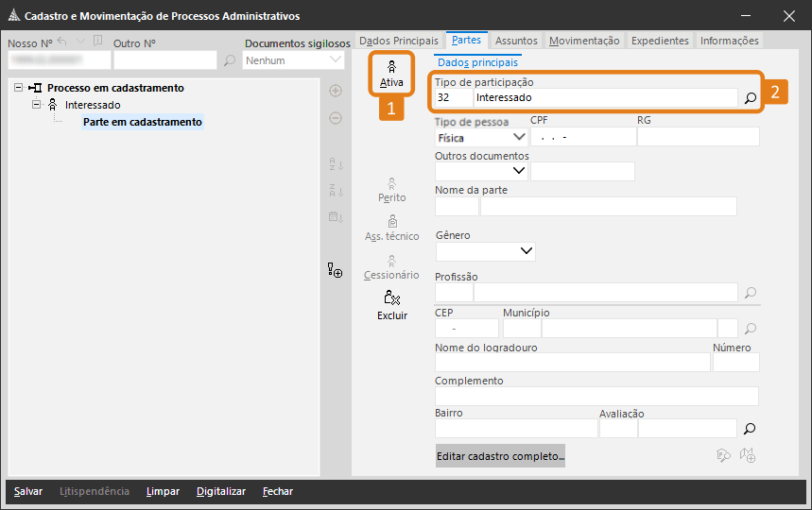Click the Profissão search magnifier icon
The image size is (812, 510).
click(750, 293)
